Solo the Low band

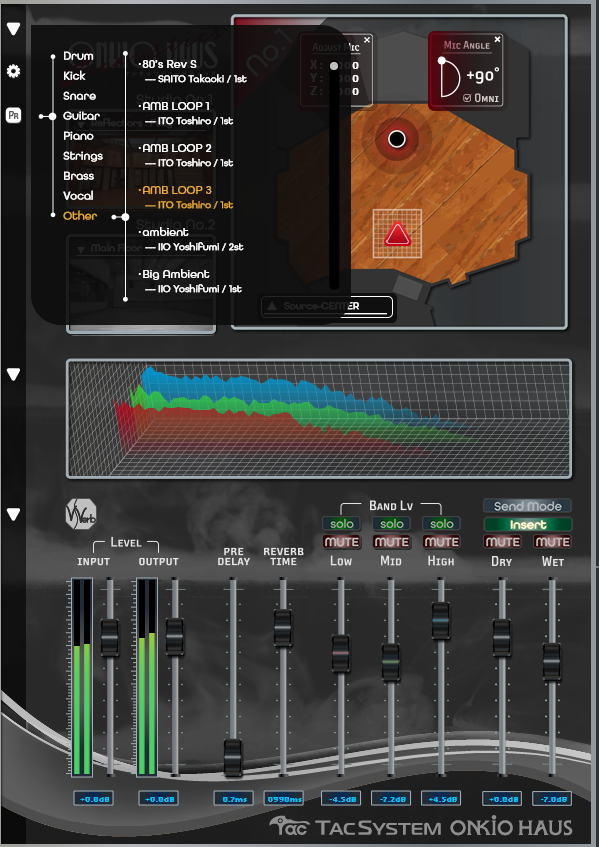[x=341, y=524]
